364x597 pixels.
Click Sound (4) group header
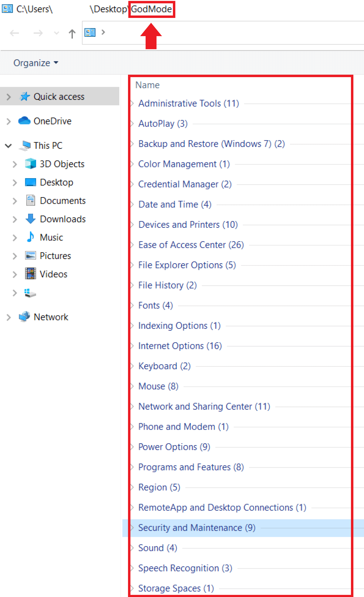158,548
